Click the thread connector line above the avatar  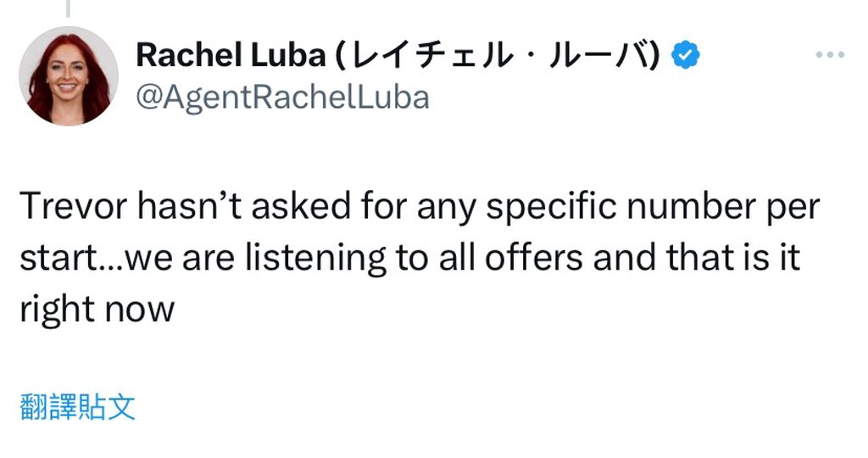click(x=68, y=8)
